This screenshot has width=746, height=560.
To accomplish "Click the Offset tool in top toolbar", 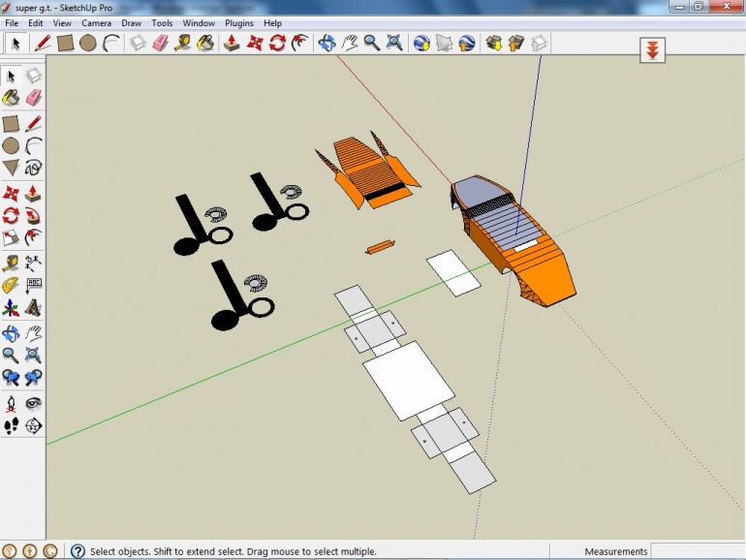I will click(299, 44).
